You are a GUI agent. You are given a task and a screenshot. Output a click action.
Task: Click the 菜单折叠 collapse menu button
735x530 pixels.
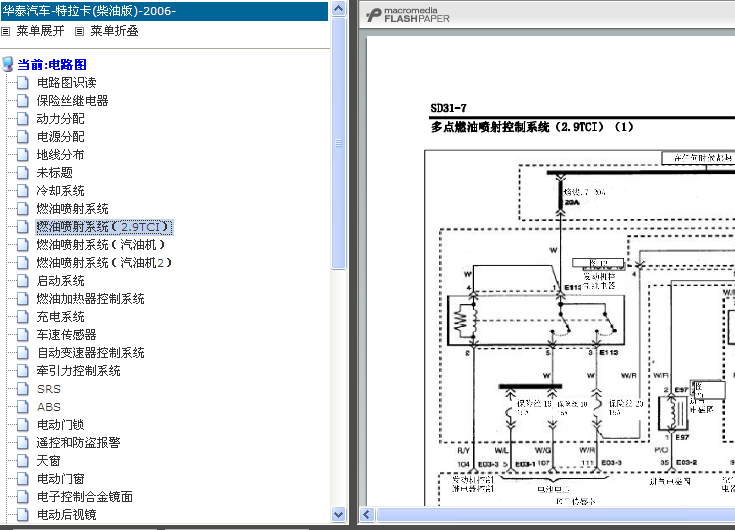pos(114,31)
